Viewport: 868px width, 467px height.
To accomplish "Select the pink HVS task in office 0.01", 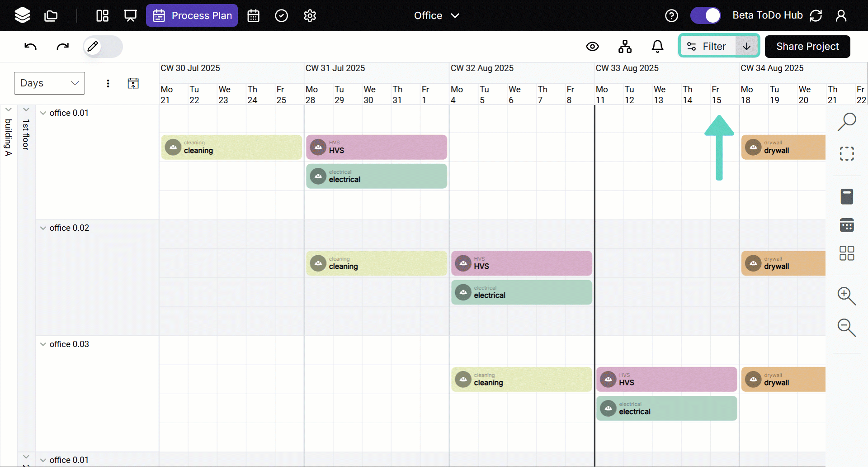I will [376, 147].
